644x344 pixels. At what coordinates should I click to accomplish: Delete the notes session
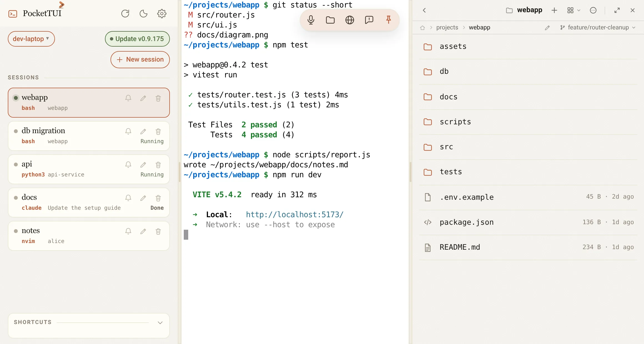click(158, 231)
